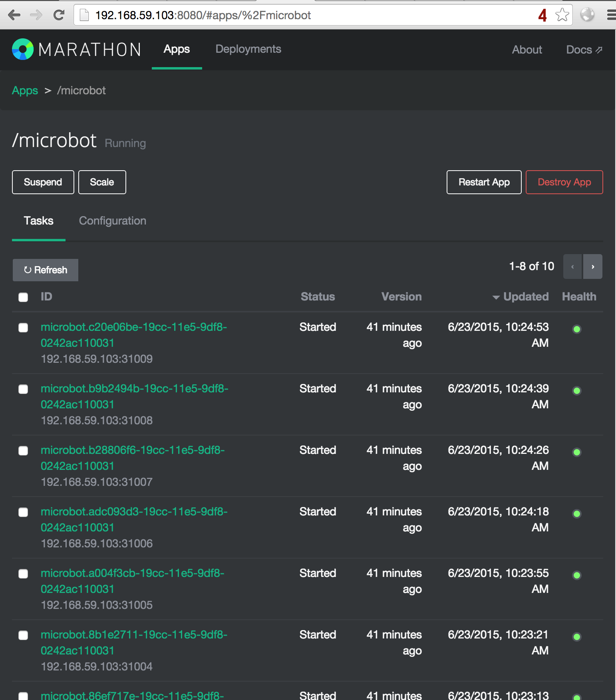Open task microbot.b9b2494b-19cc-11e5-9df8 link

tap(134, 396)
